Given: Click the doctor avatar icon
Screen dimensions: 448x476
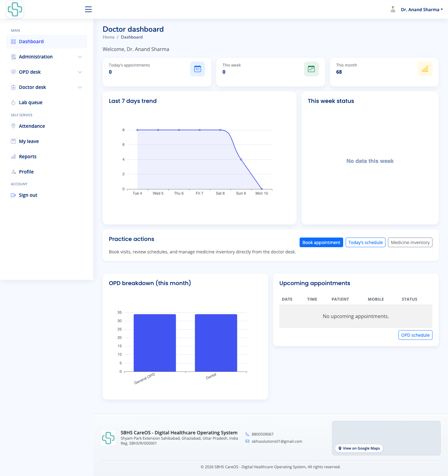Looking at the screenshot, I should pos(393,10).
